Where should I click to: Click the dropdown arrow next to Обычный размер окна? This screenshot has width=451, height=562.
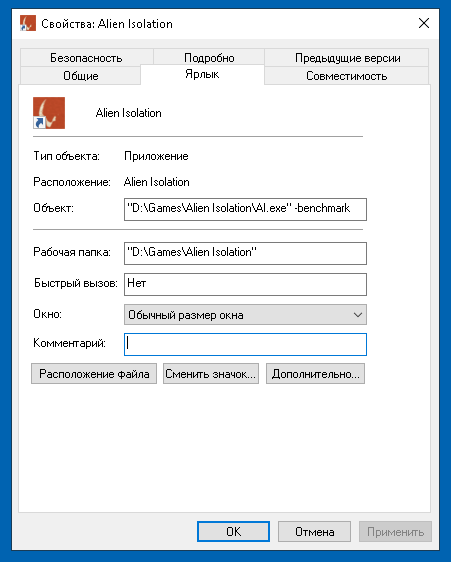[x=357, y=315]
